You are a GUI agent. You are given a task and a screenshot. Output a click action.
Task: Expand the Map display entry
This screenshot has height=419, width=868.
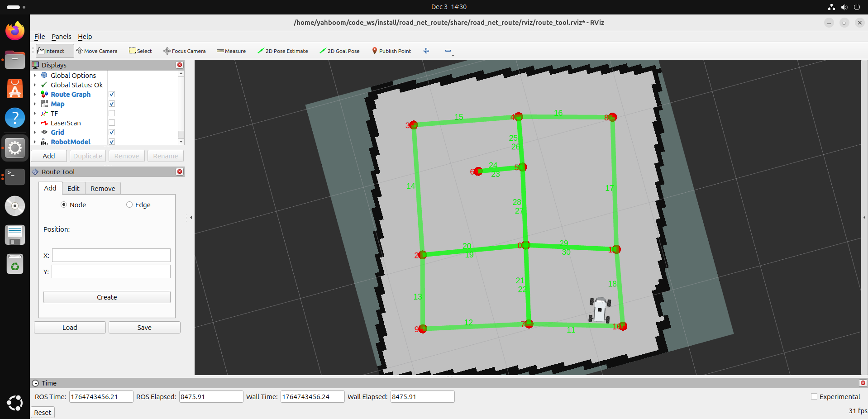(x=35, y=104)
